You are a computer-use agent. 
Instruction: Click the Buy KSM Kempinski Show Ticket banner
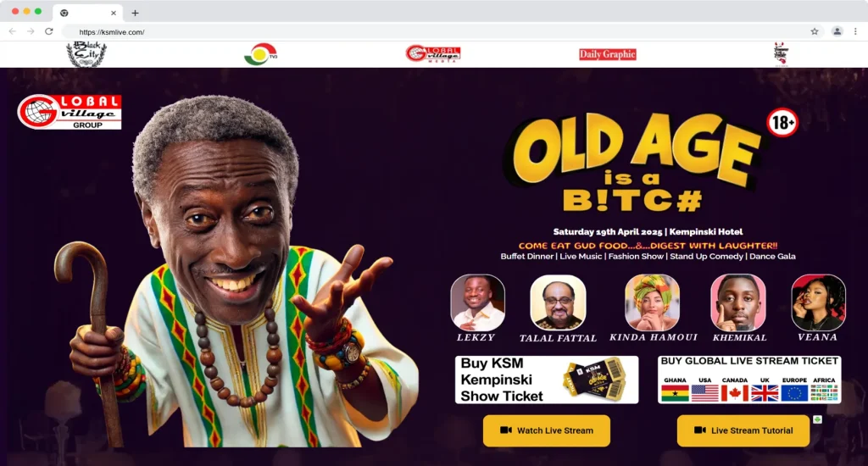pyautogui.click(x=547, y=380)
